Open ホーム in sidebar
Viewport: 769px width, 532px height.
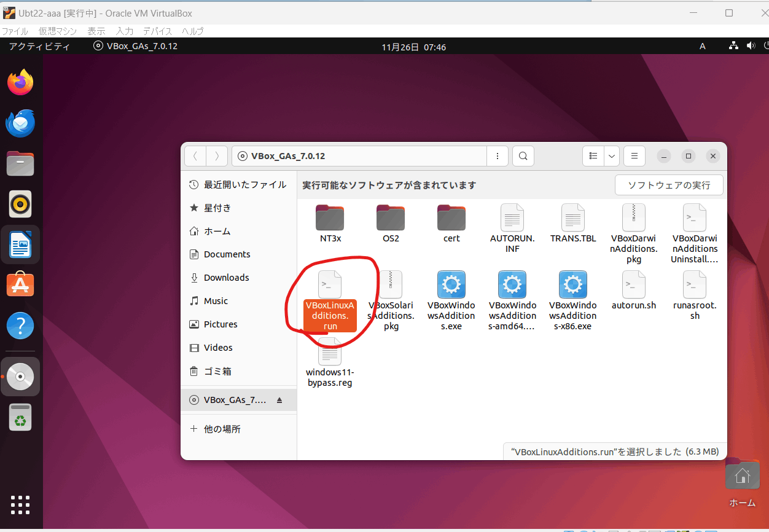[x=238, y=231]
